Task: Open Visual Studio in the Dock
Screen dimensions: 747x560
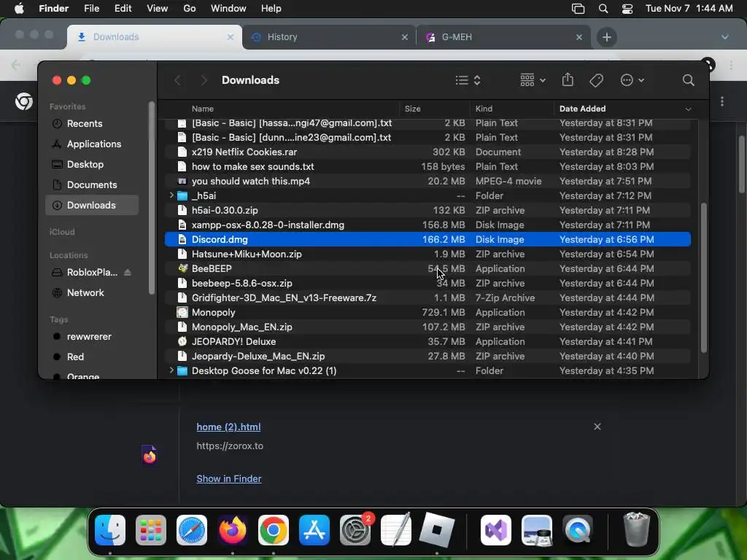Action: coord(496,530)
